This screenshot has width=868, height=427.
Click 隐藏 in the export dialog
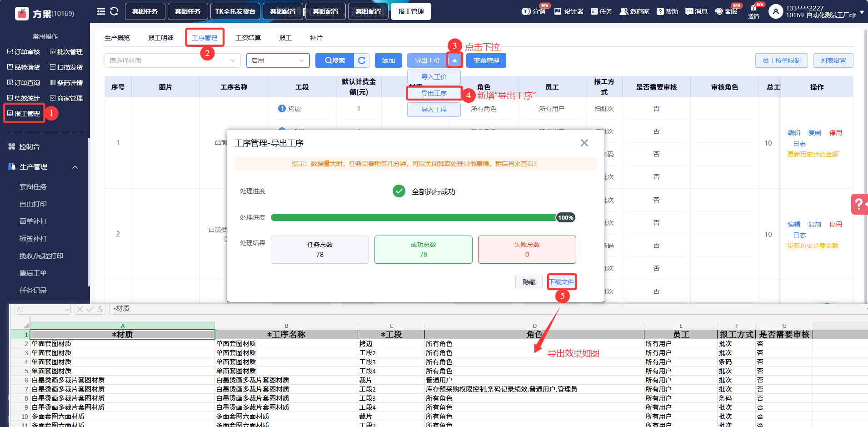pos(529,282)
